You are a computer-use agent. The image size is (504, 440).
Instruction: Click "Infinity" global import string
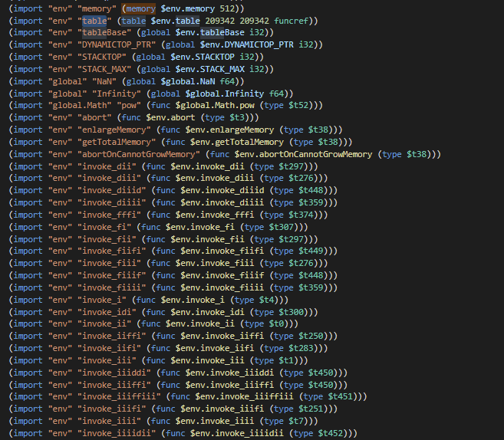pos(117,94)
